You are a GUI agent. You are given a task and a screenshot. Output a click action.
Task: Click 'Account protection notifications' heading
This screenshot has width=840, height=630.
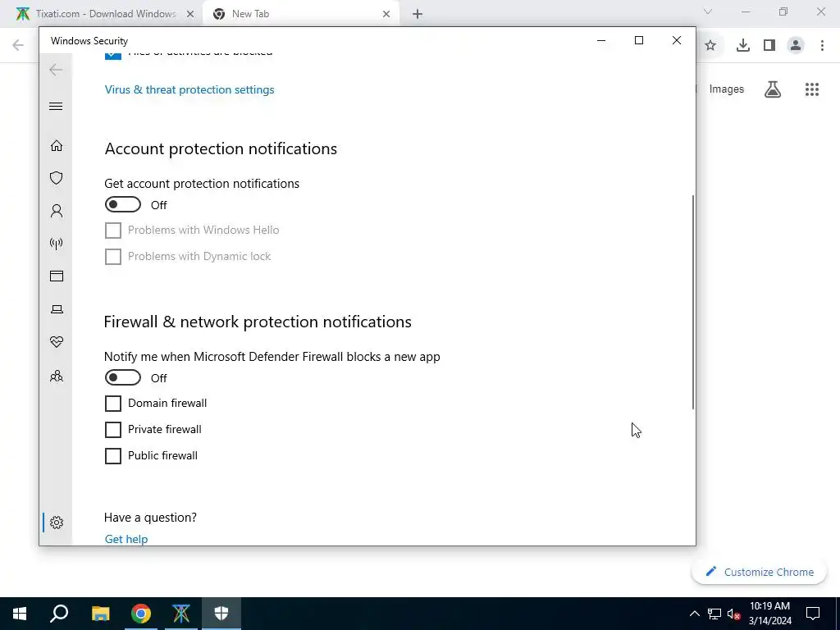(221, 149)
